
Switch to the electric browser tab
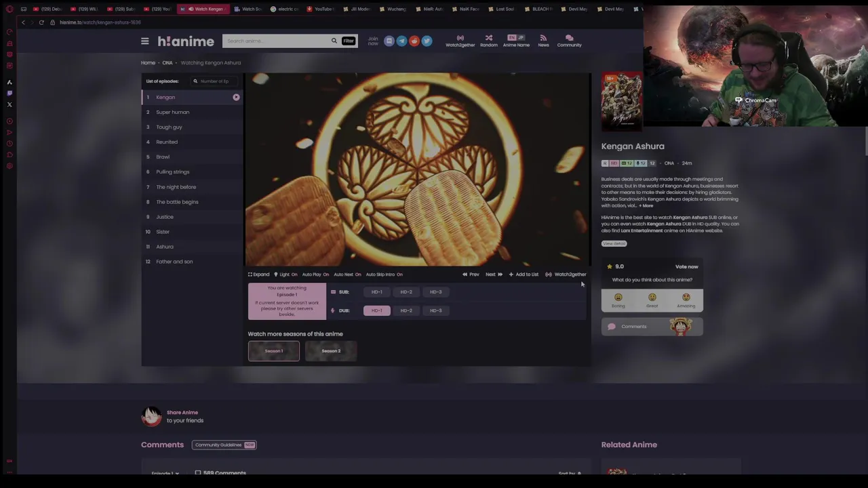(x=285, y=9)
